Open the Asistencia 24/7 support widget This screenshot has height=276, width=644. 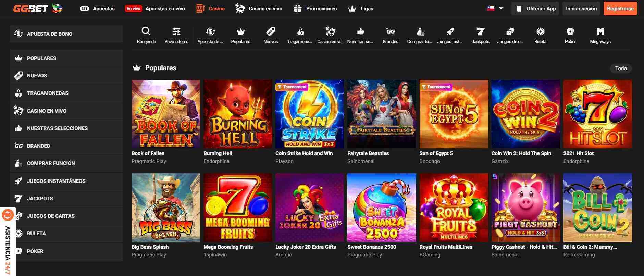click(8, 241)
